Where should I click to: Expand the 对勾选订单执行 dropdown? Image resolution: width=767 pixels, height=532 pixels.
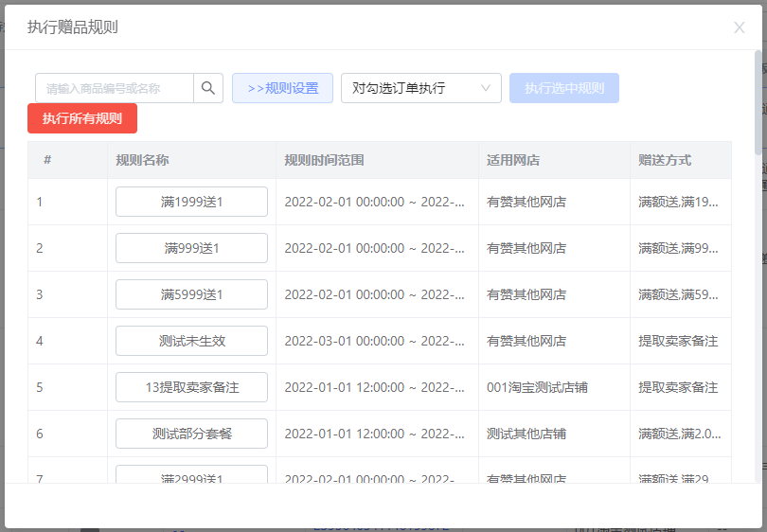421,88
